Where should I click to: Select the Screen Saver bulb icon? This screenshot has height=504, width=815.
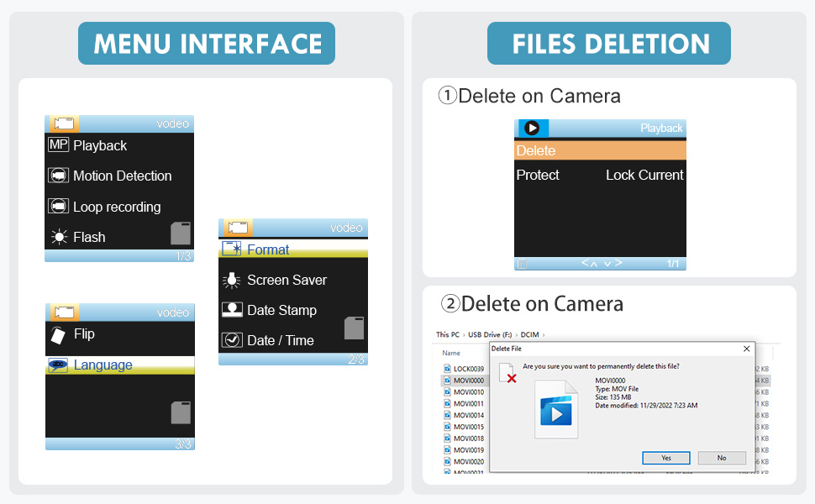point(232,280)
